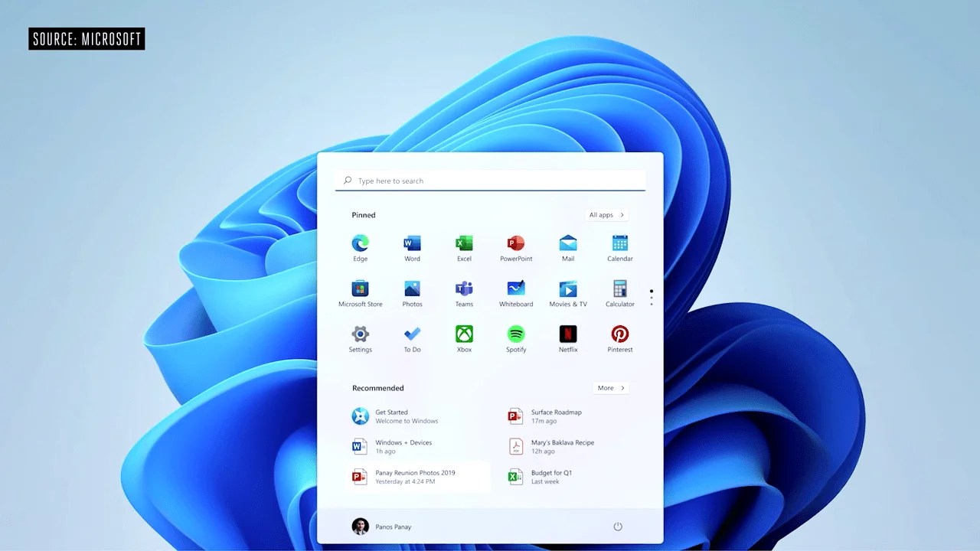
Task: Open Panos Panay user account menu
Action: (381, 527)
